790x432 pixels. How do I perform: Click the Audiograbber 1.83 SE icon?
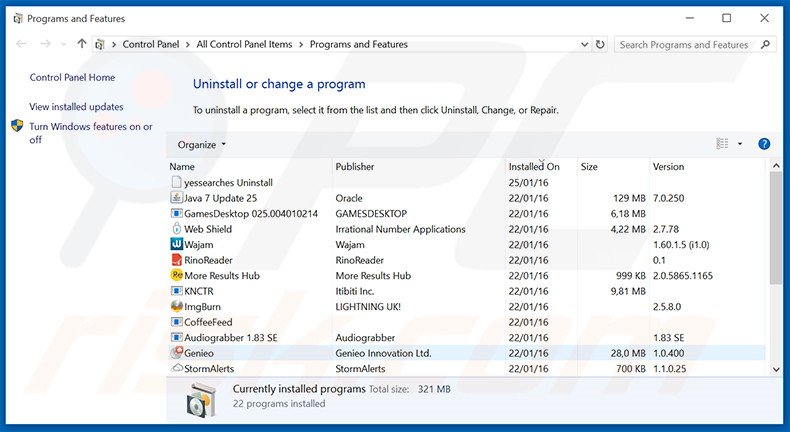[176, 337]
